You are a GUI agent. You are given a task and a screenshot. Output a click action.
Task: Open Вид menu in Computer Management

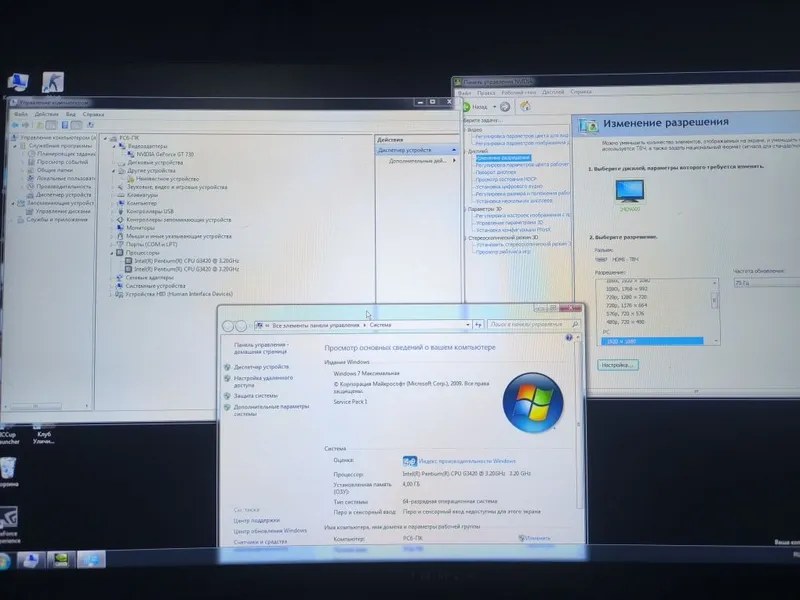click(x=71, y=114)
